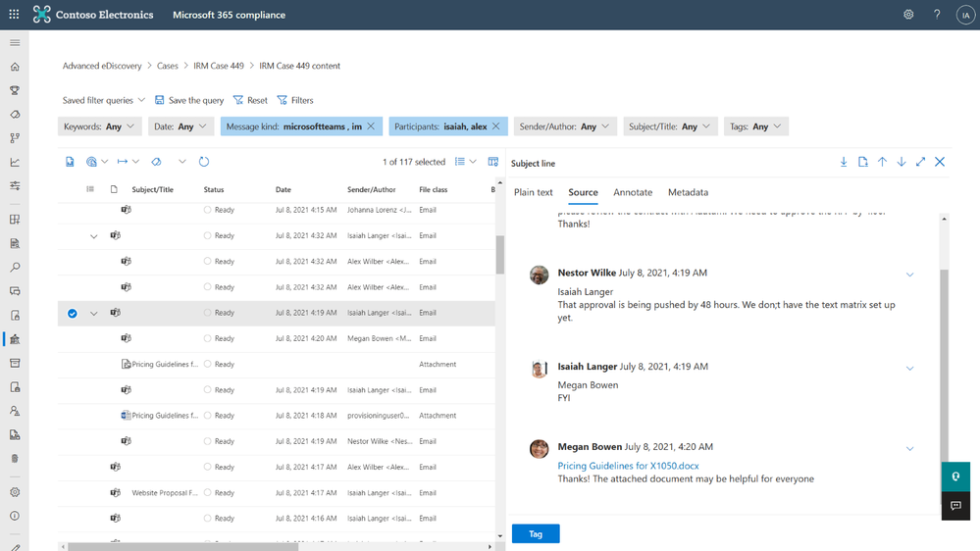Viewport: 980px width, 551px height.
Task: Toggle status circle of Megan Bowen row
Action: click(x=208, y=338)
